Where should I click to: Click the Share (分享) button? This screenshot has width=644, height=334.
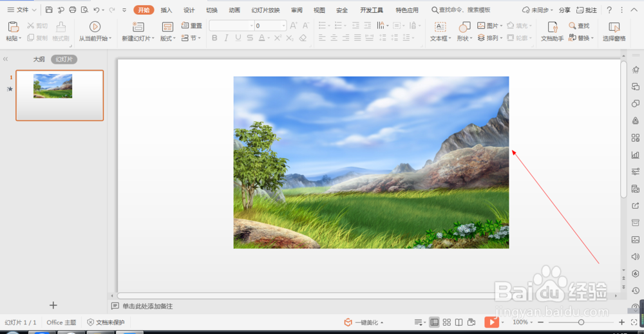pos(565,10)
